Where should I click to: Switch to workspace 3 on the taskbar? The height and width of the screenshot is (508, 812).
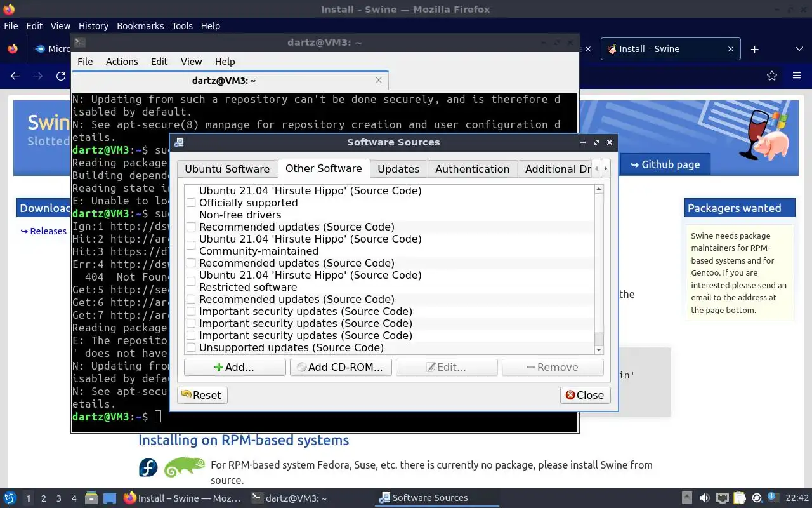(59, 498)
